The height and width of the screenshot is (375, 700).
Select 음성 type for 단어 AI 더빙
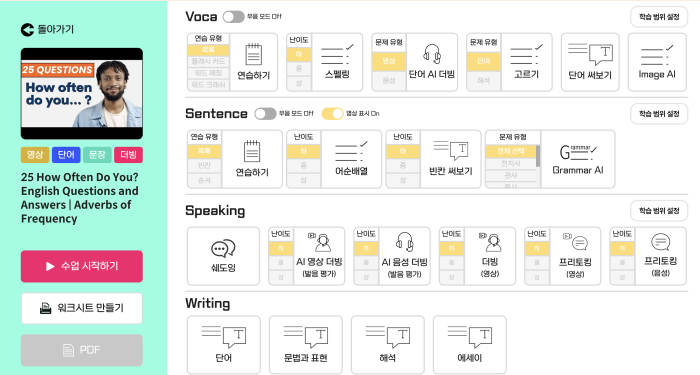point(389,81)
